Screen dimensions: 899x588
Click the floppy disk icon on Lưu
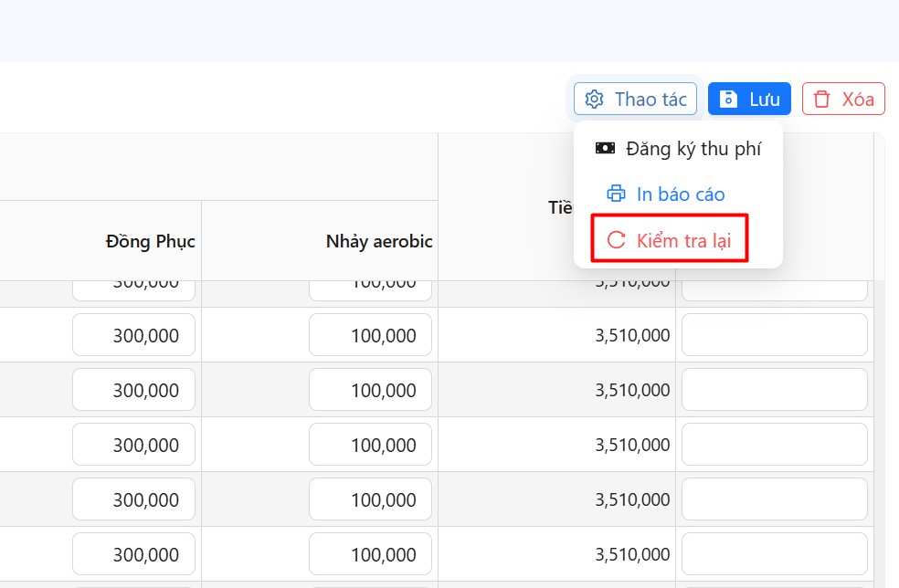point(728,100)
